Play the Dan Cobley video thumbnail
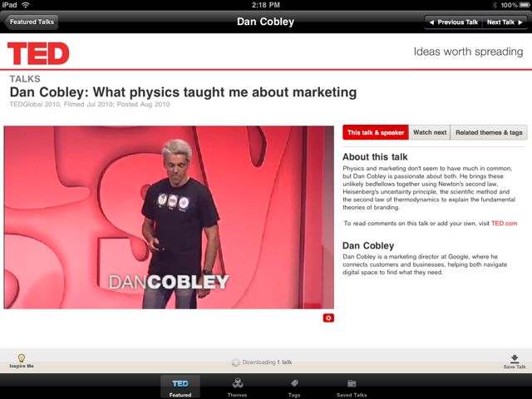Viewport: 532px width, 399px height. click(x=169, y=217)
